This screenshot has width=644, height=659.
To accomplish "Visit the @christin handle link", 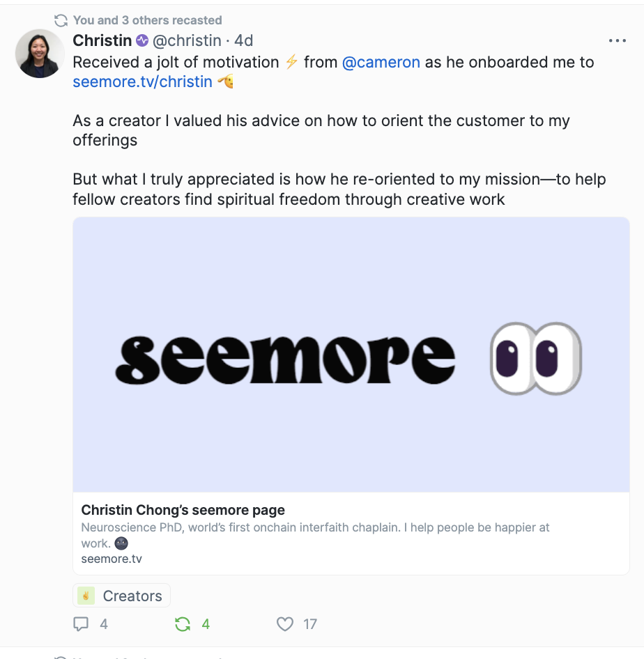I will tap(187, 41).
